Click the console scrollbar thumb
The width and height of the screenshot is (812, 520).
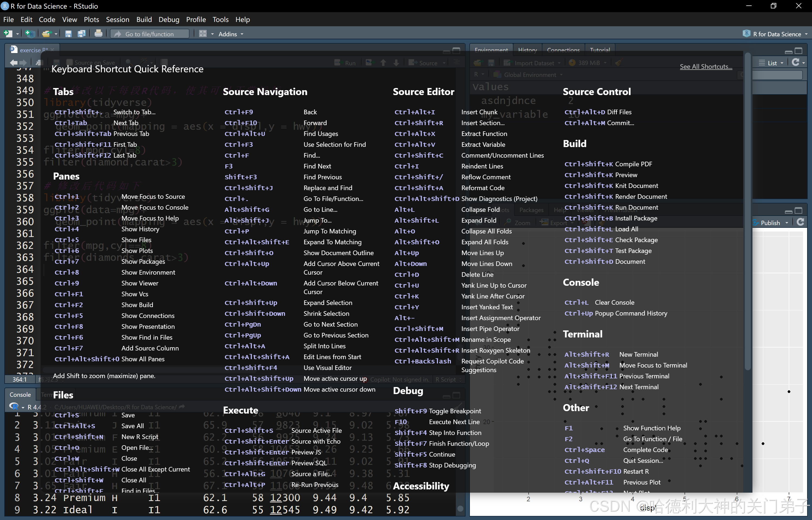point(460,508)
